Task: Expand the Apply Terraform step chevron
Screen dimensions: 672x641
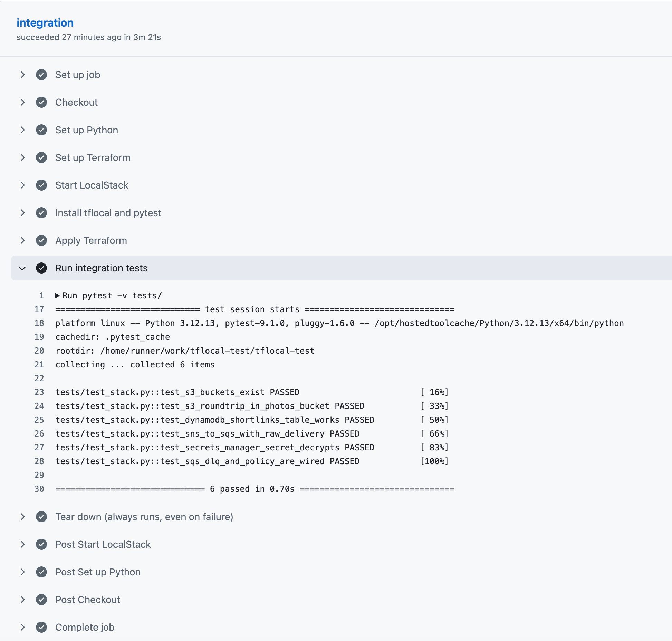Action: [x=22, y=240]
